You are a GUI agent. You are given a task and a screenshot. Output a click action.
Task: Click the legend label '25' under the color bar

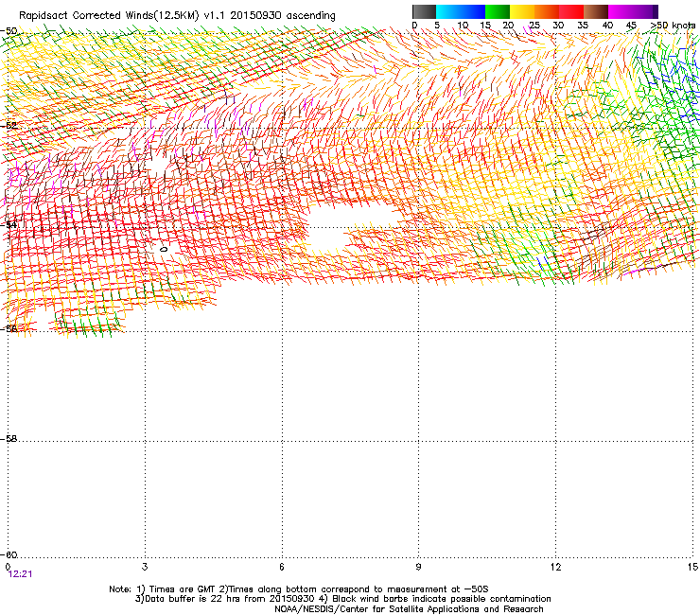click(x=534, y=26)
